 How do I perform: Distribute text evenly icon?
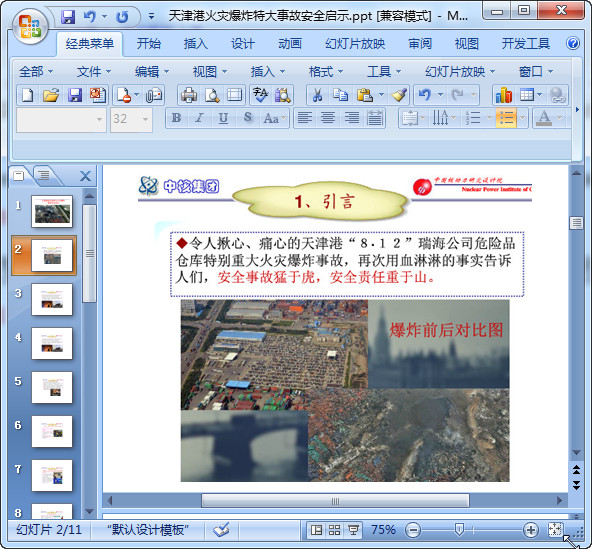pos(375,118)
